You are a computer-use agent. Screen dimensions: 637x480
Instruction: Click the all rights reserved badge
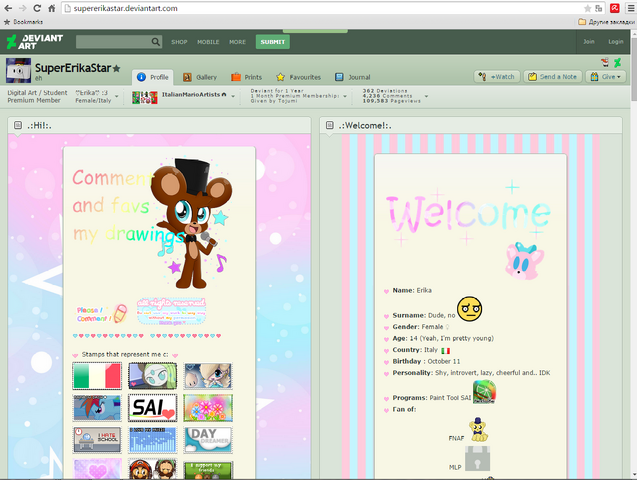[171, 311]
